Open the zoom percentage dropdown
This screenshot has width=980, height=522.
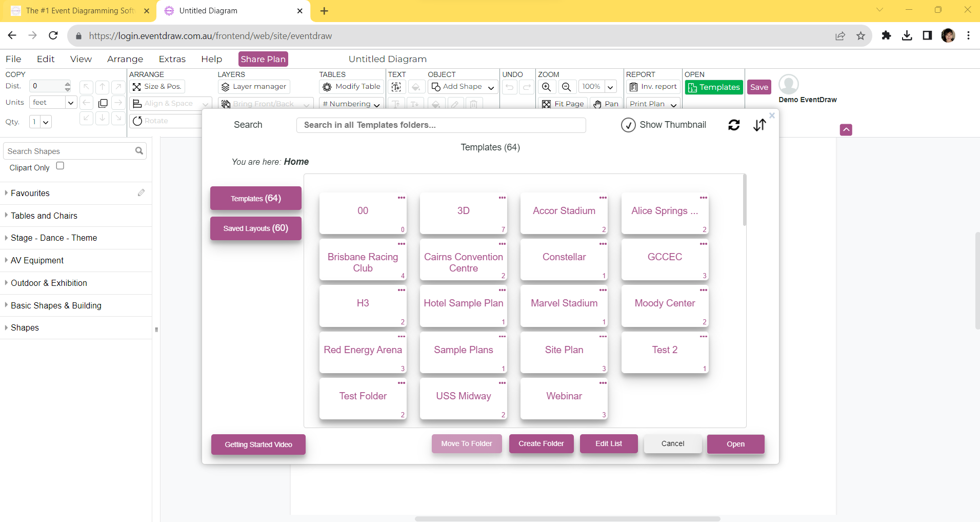click(x=610, y=87)
